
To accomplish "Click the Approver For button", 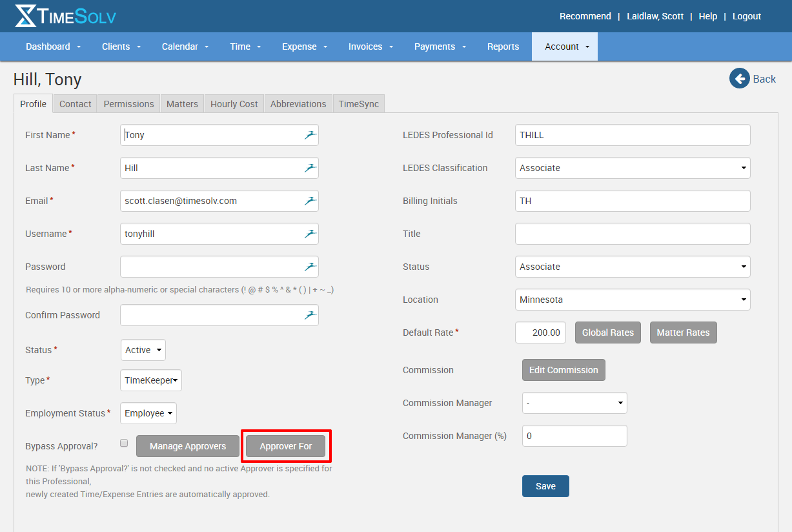I will (x=285, y=446).
